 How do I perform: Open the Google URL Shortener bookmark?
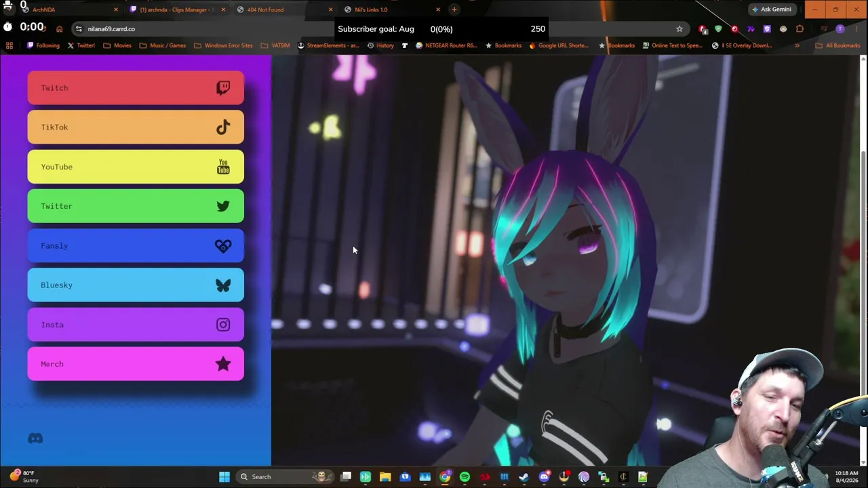559,45
